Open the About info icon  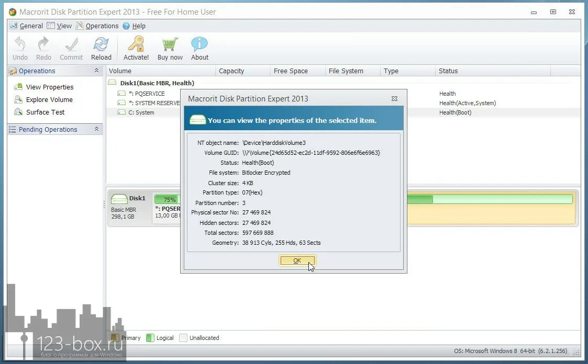click(x=199, y=44)
